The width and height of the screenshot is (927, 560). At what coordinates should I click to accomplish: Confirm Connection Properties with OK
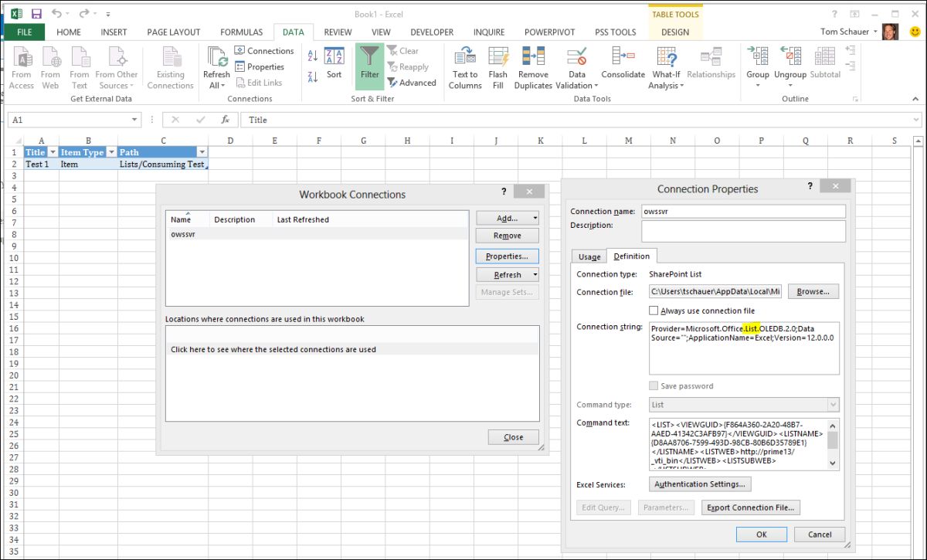[x=761, y=535]
